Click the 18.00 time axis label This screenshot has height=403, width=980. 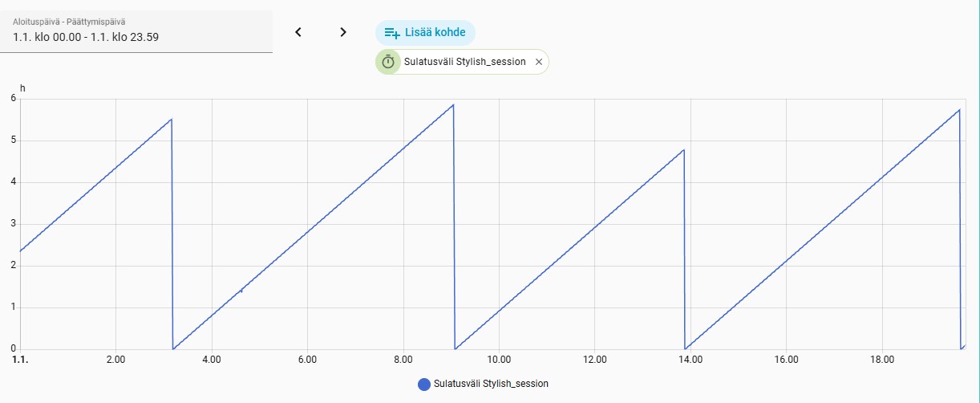click(x=882, y=360)
